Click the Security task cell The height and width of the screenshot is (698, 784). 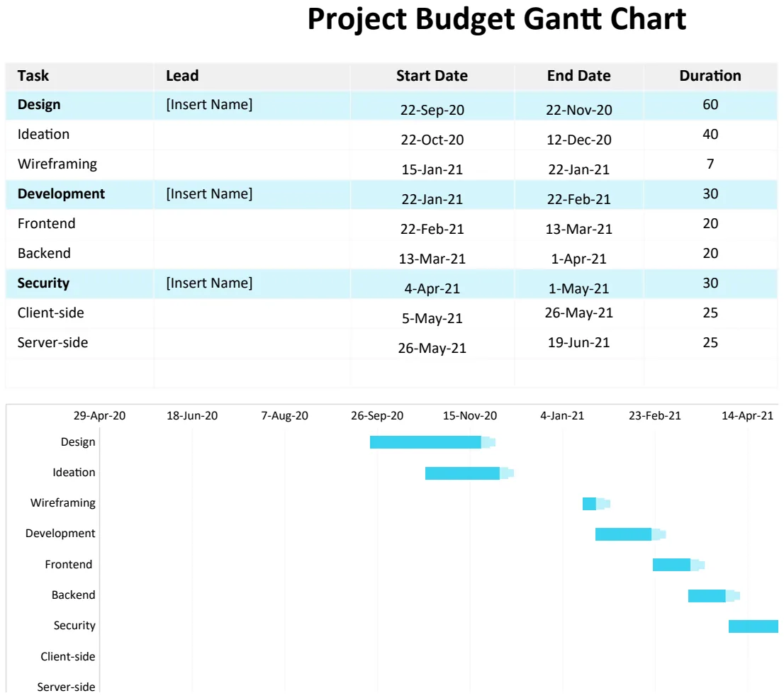[43, 283]
